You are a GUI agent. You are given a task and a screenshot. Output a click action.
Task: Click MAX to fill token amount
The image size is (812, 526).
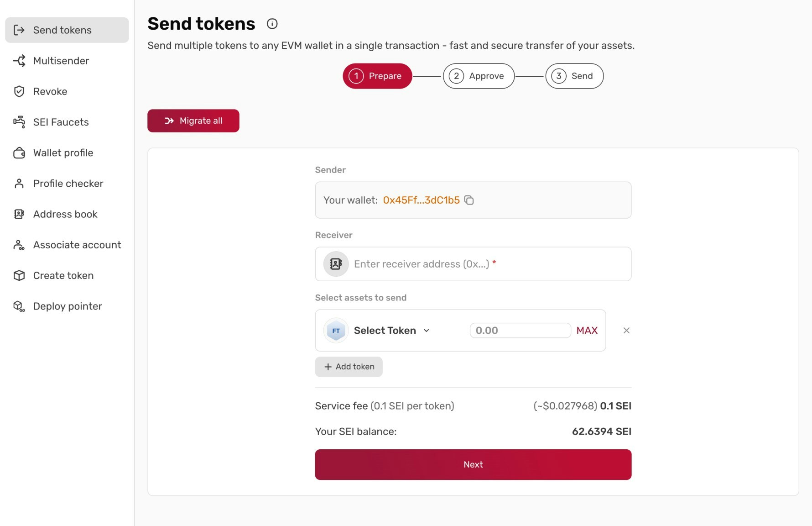click(x=587, y=330)
